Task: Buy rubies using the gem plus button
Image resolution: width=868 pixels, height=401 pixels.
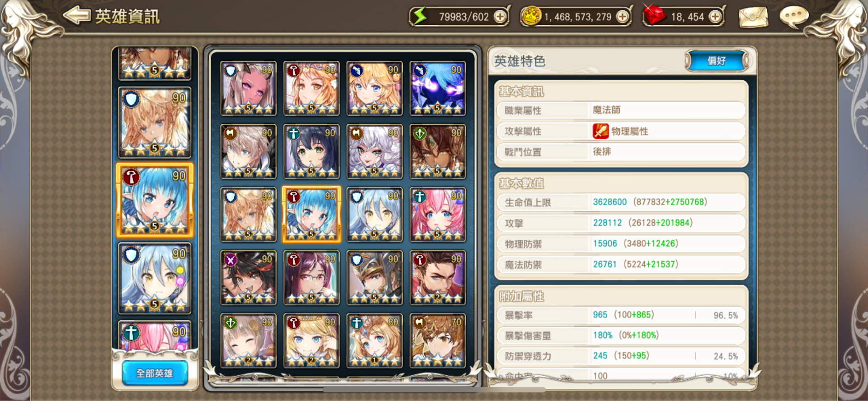Action: coord(715,17)
